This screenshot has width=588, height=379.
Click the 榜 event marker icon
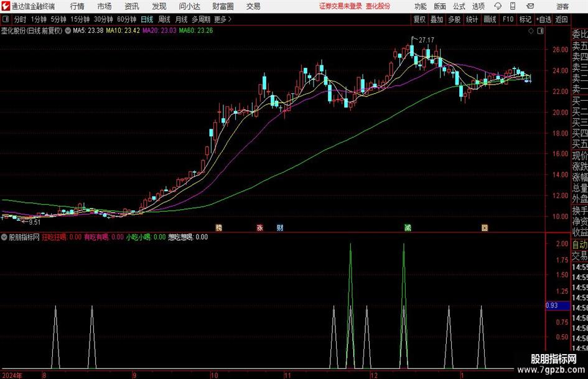218,228
